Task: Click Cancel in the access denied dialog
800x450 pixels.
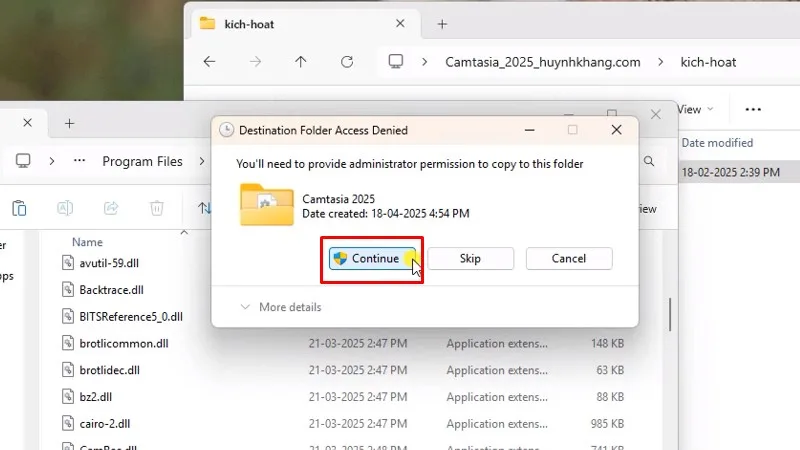Action: point(568,259)
